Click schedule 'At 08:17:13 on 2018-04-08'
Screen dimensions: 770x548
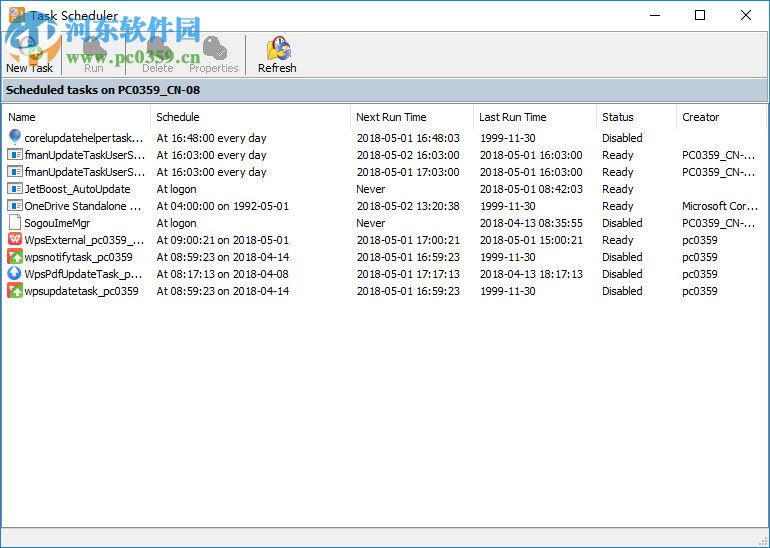pyautogui.click(x=222, y=274)
